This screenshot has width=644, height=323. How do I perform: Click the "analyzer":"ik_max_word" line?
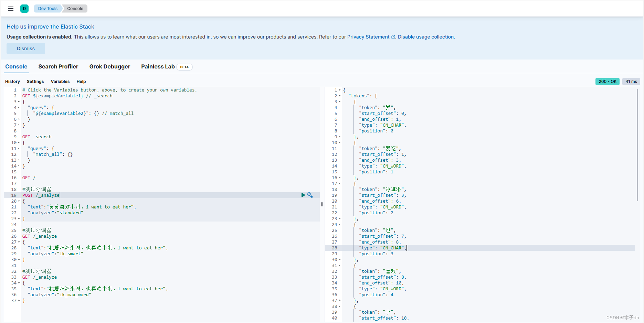point(60,295)
